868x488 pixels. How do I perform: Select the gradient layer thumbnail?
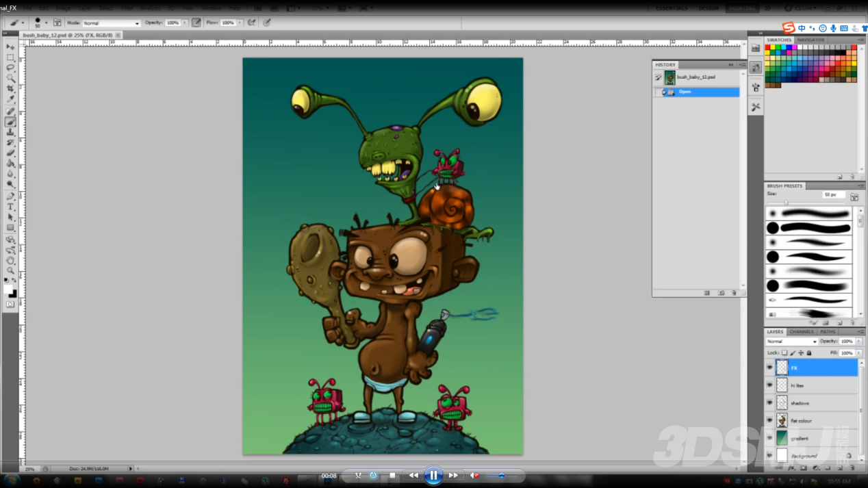coord(782,438)
